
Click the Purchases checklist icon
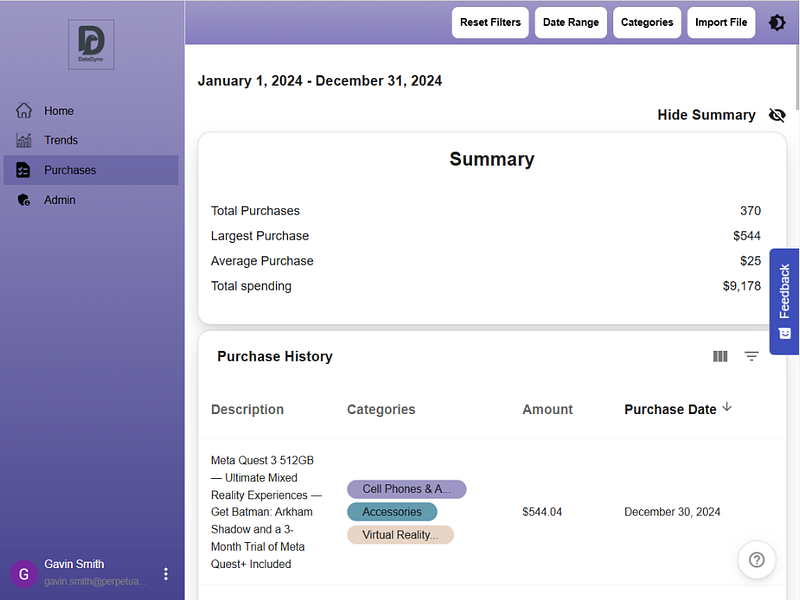[x=23, y=170]
